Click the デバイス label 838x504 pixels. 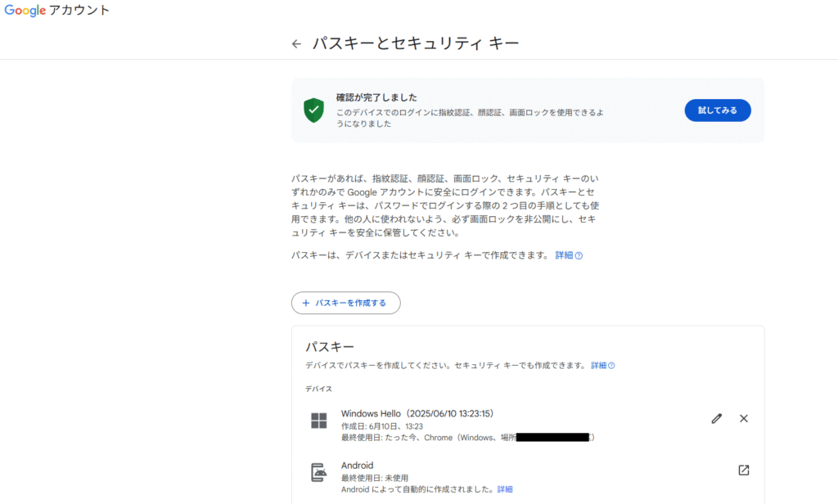(x=318, y=389)
